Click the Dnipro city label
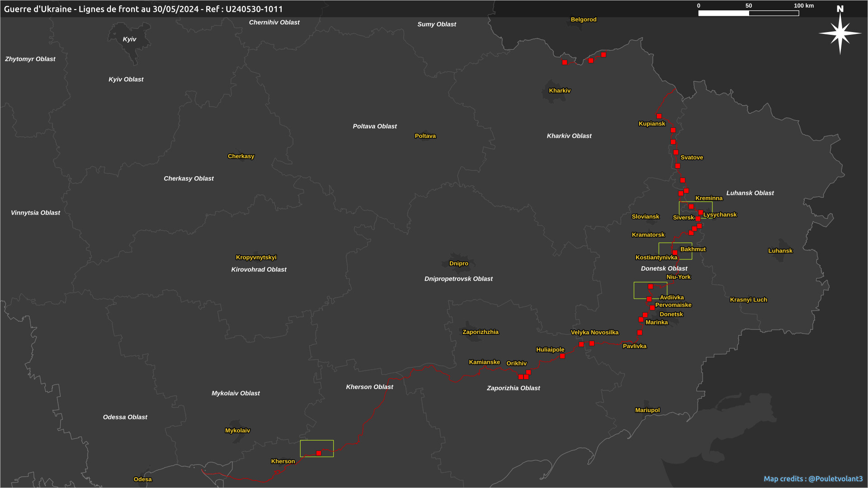Viewport: 868px width, 488px height. [459, 263]
